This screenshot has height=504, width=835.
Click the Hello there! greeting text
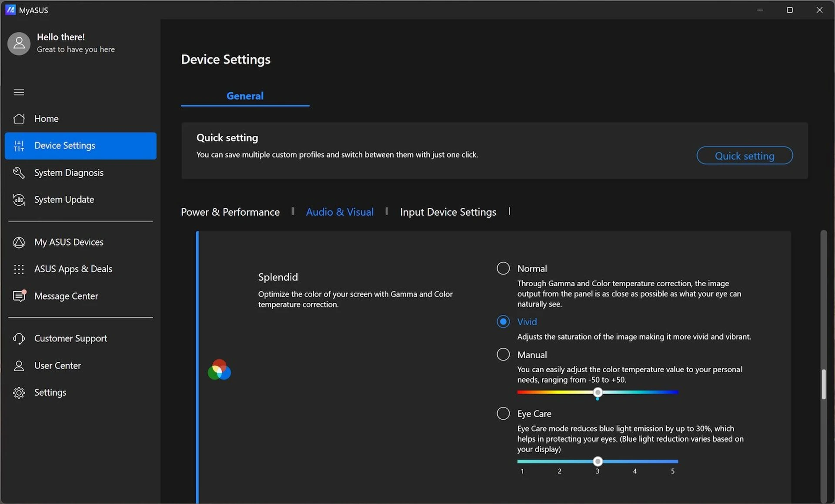61,37
